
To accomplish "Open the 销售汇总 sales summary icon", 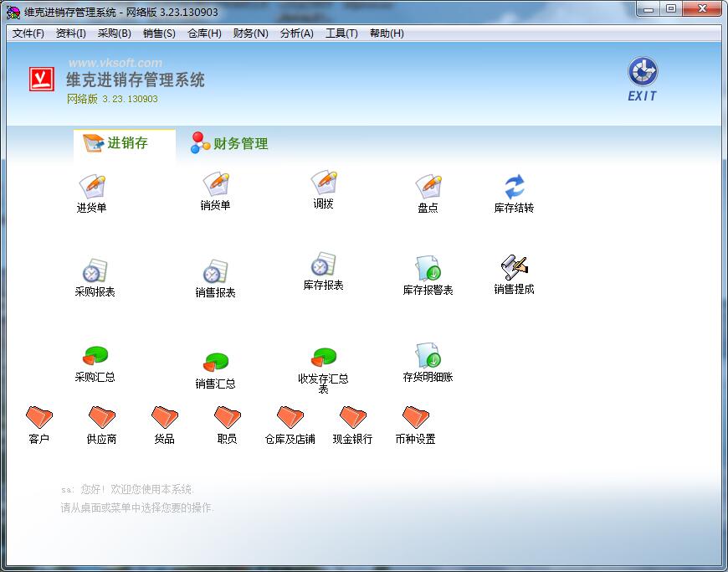I will [x=215, y=370].
